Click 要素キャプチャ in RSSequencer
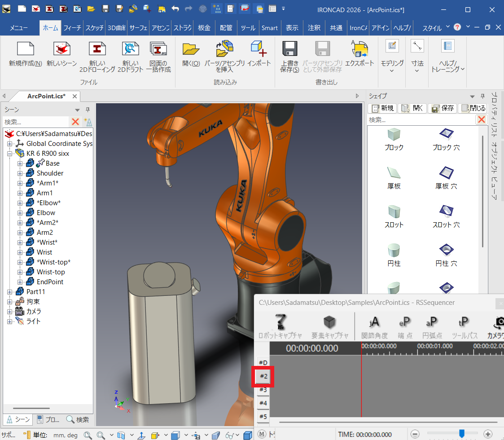Image resolution: width=504 pixels, height=440 pixels. 330,326
